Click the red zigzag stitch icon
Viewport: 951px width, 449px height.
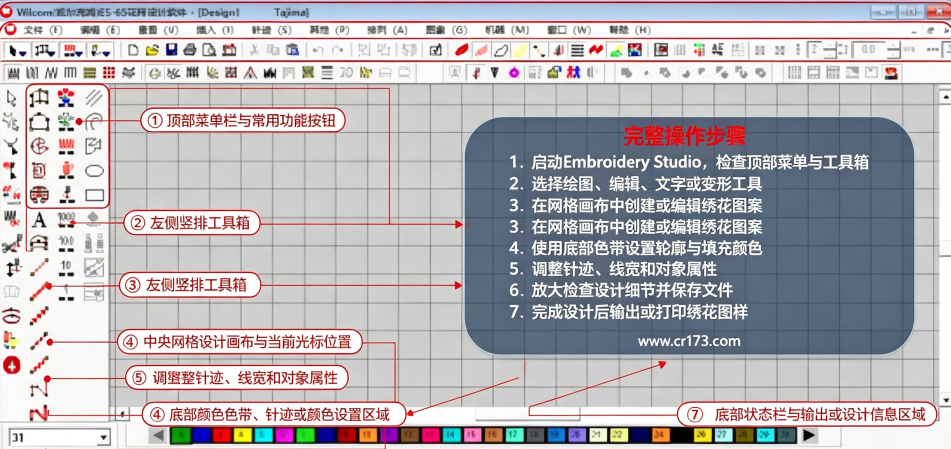(596, 50)
